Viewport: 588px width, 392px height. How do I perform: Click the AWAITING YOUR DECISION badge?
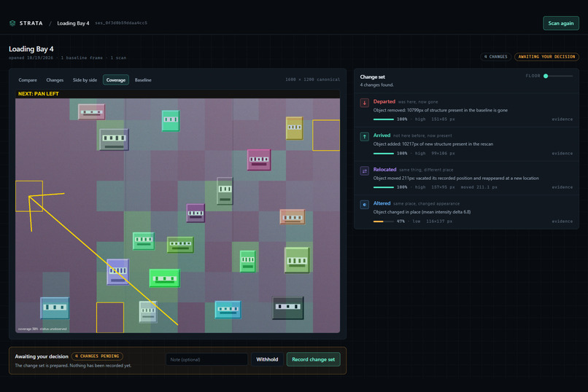tap(546, 57)
